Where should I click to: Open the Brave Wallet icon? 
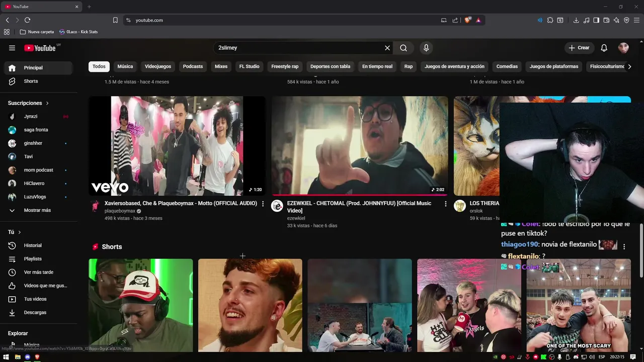click(606, 20)
